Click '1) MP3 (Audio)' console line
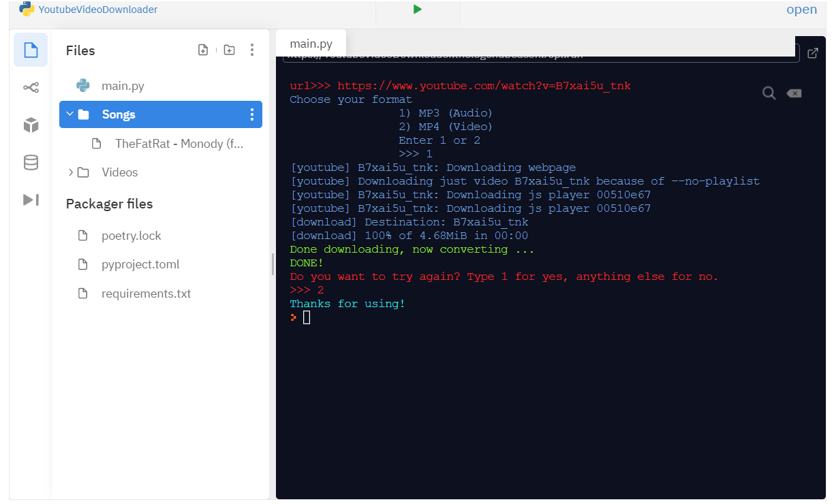Viewport: 834px width, 504px height. (x=446, y=113)
